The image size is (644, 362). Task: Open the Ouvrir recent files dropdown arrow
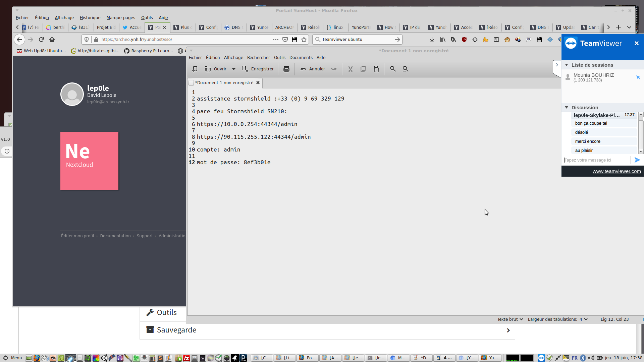(x=234, y=69)
